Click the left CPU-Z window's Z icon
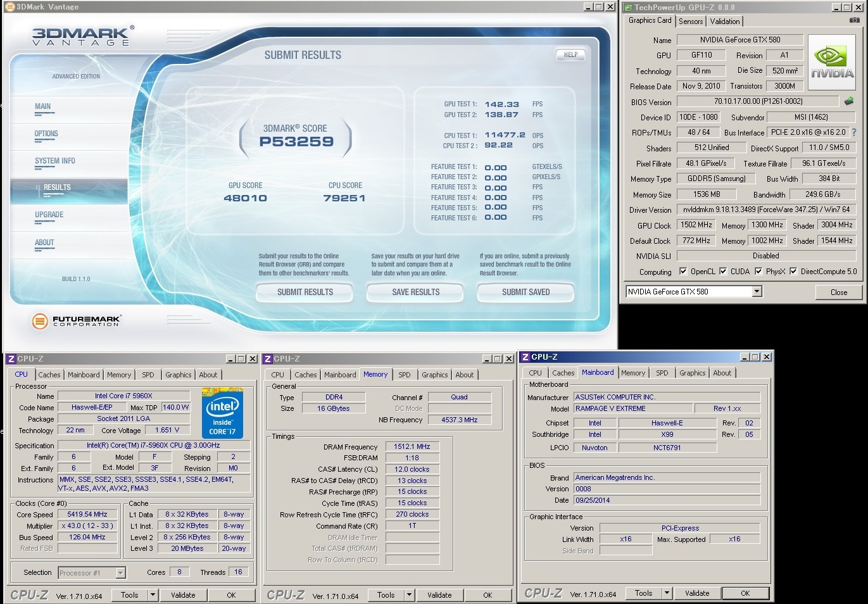Image resolution: width=868 pixels, height=604 pixels. (x=11, y=359)
